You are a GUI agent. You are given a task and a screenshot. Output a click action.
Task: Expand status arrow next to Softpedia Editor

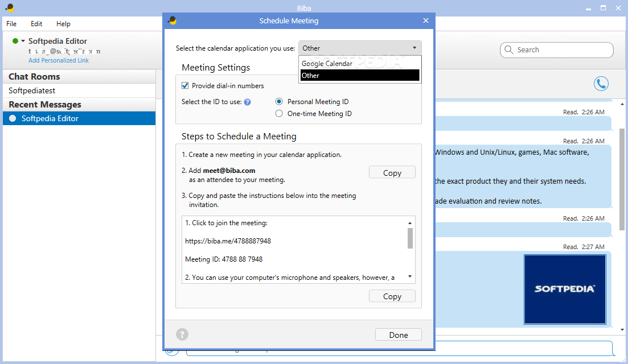[23, 41]
